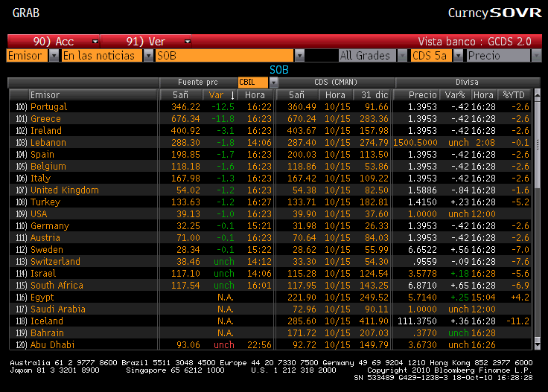Open the 91) Ver menu

pos(146,42)
